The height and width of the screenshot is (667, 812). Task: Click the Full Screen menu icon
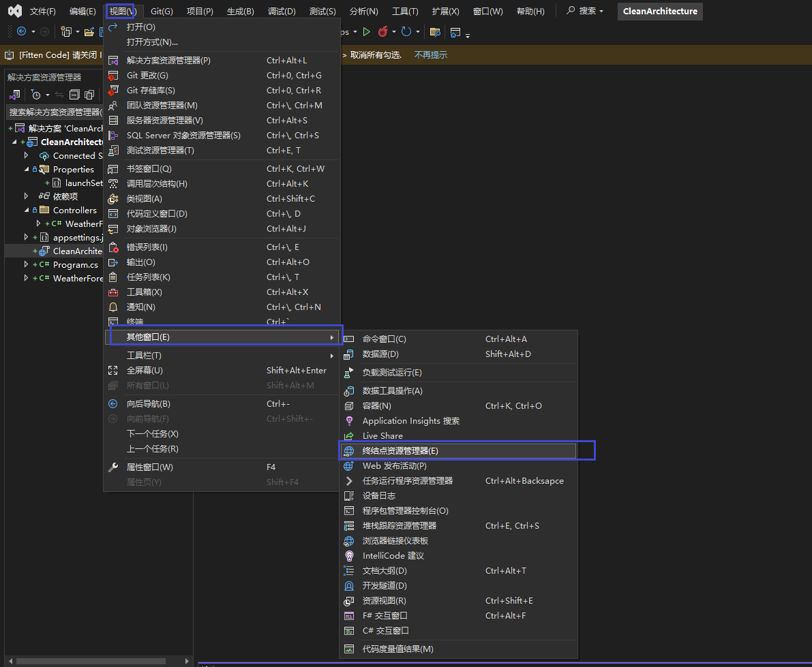pyautogui.click(x=113, y=371)
